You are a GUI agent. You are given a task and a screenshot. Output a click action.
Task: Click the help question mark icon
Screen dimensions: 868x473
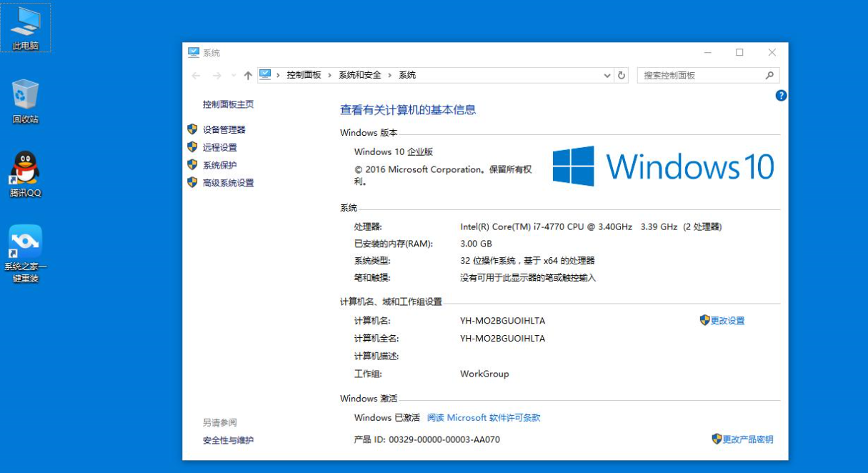pos(780,96)
